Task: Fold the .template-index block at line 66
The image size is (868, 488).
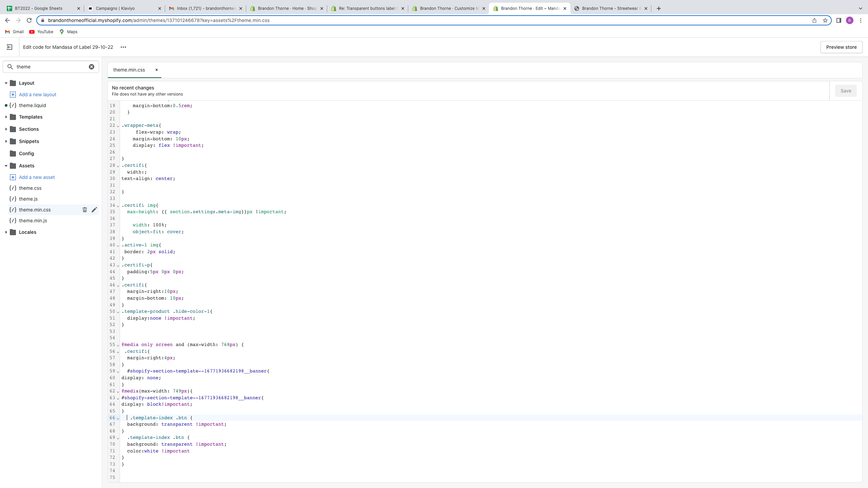Action: click(x=118, y=418)
